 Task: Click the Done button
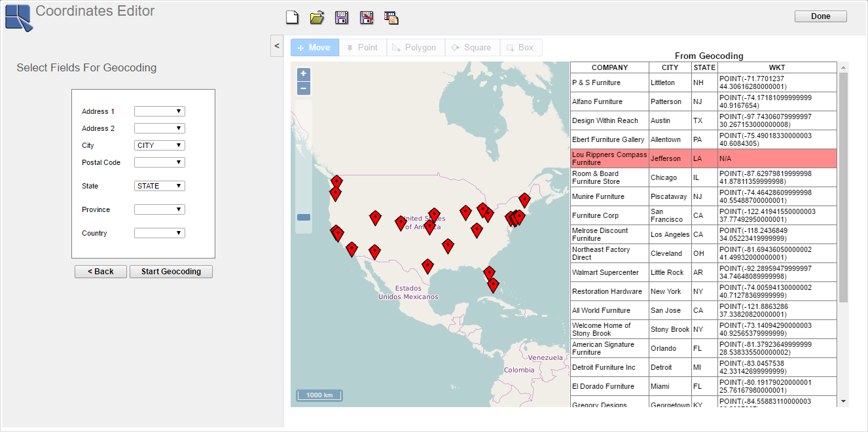tap(820, 16)
